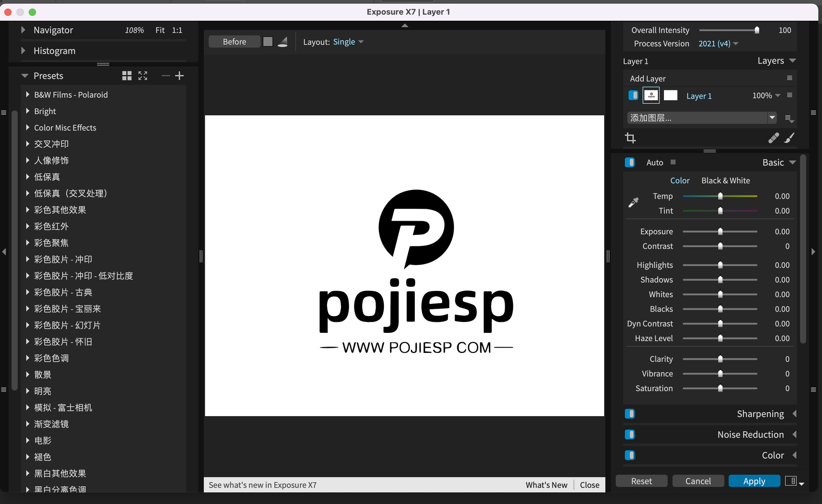
Task: Switch Layers panel view via Layers dropdown
Action: pyautogui.click(x=777, y=61)
